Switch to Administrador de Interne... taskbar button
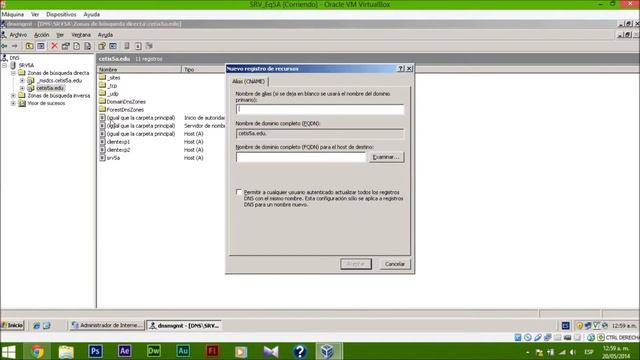Viewport: 640px width, 360px height. point(107,325)
